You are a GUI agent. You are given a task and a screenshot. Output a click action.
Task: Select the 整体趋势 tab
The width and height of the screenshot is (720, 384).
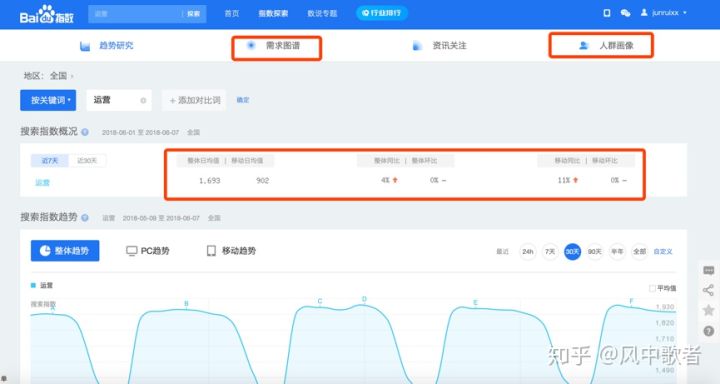(x=65, y=251)
